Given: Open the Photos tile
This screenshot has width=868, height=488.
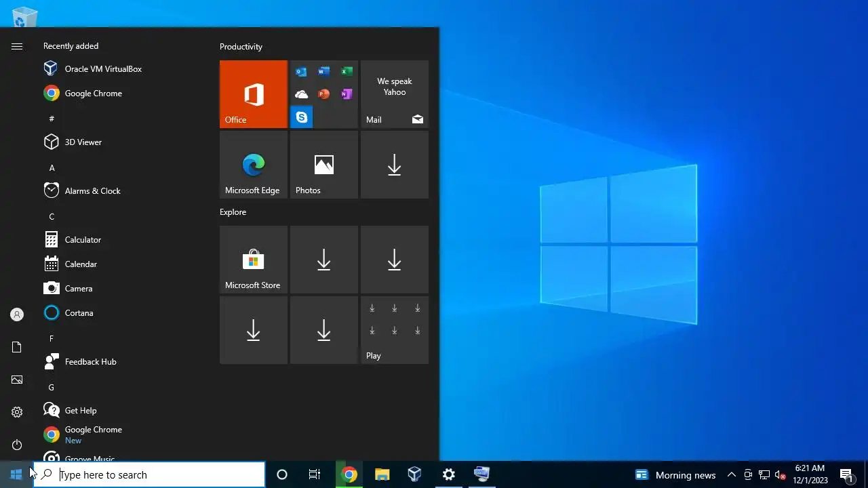Looking at the screenshot, I should (324, 165).
